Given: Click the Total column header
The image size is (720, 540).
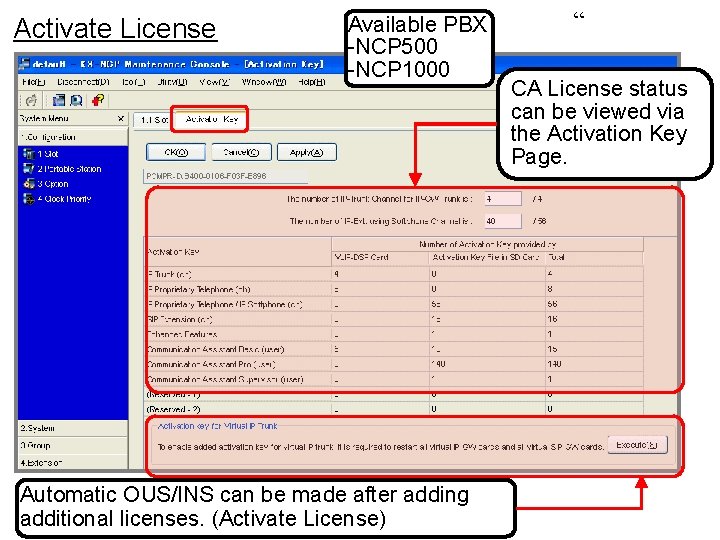Looking at the screenshot, I should click(x=594, y=258).
